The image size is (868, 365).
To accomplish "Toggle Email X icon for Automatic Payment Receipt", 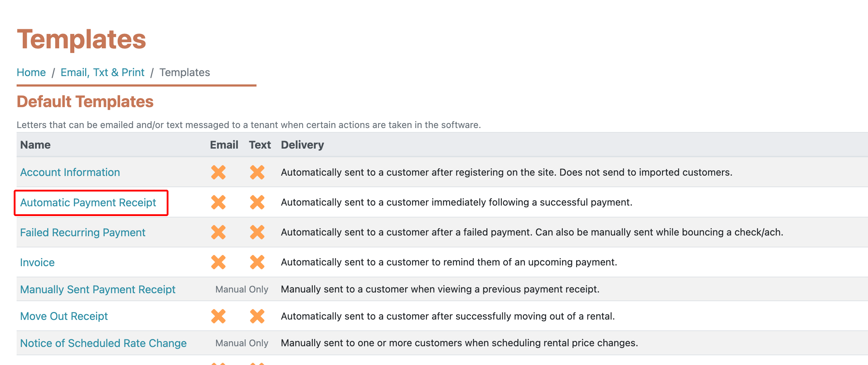I will tap(219, 202).
